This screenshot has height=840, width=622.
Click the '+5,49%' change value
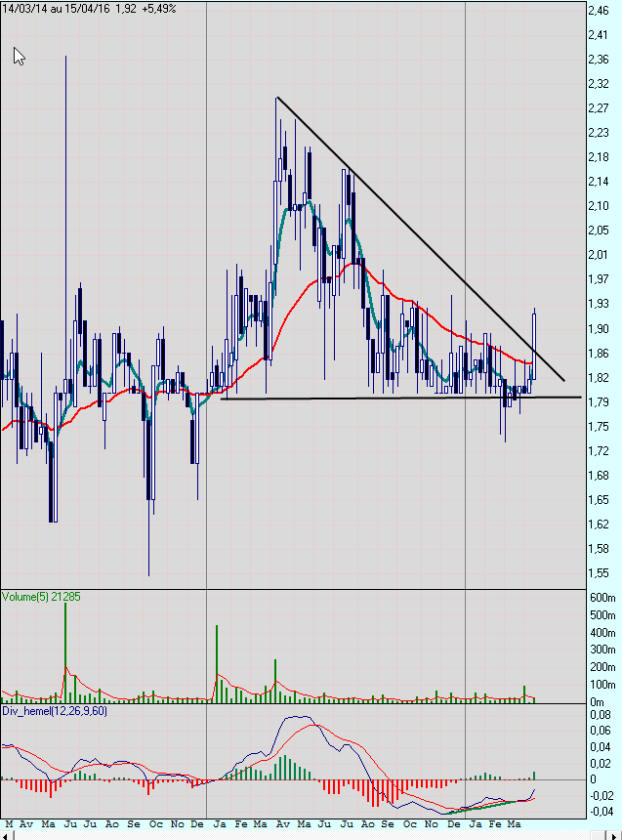click(x=159, y=9)
